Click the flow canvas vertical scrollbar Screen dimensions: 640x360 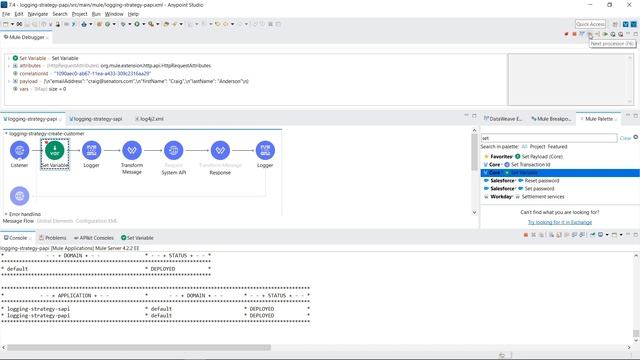pos(474,152)
